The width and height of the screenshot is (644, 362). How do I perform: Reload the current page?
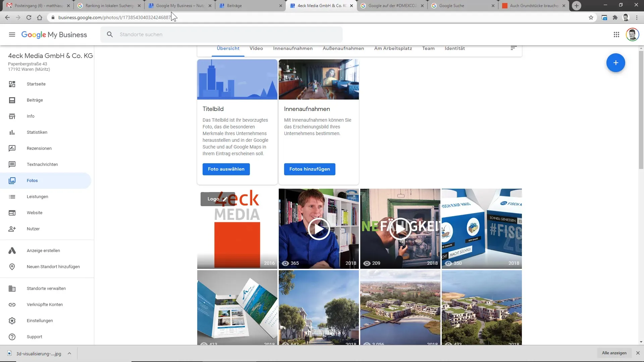click(x=29, y=17)
